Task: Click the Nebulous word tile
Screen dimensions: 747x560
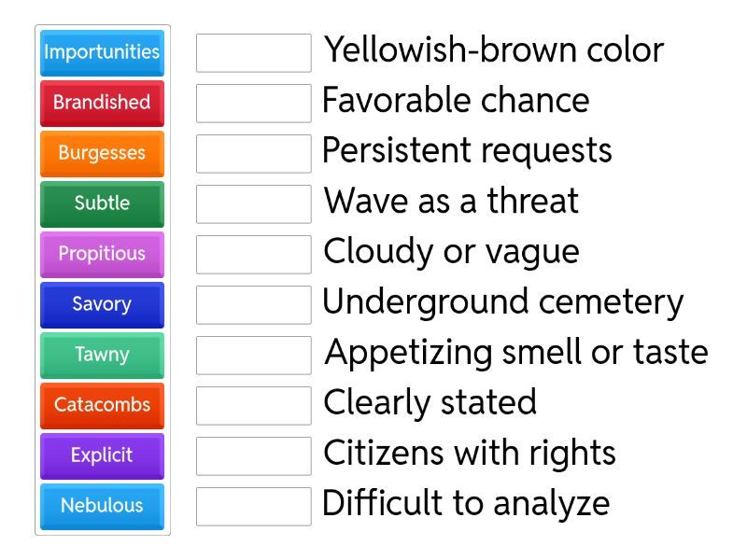Action: pos(102,506)
